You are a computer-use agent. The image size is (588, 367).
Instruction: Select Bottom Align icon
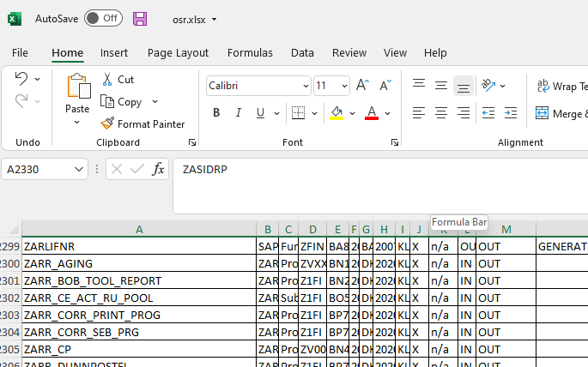pos(464,86)
